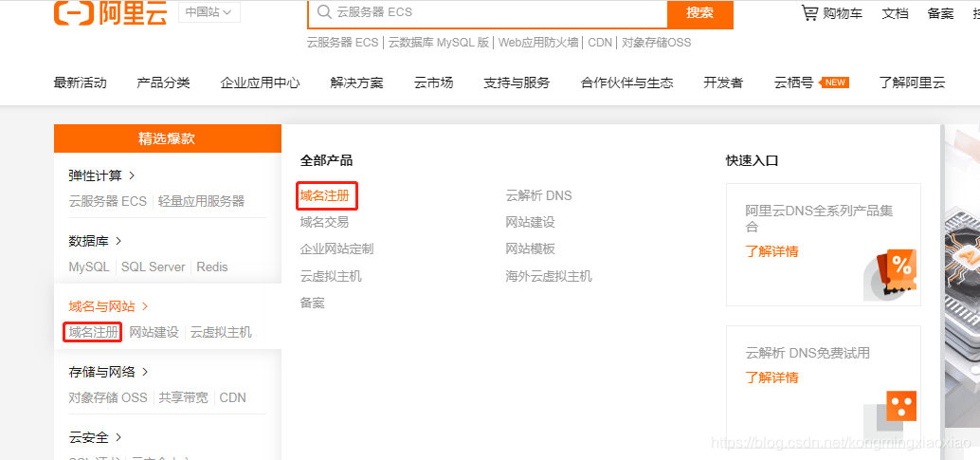Click 云服务器 ECS in sidebar
The width and height of the screenshot is (980, 460).
(107, 201)
